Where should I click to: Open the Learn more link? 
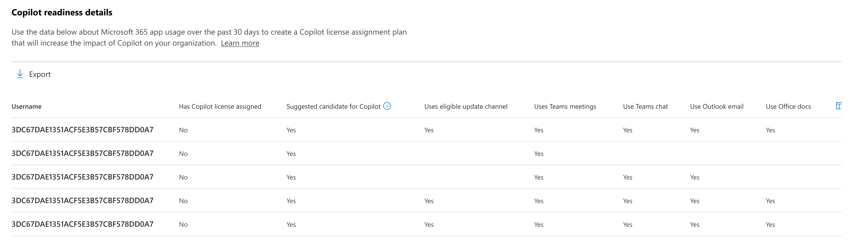pos(240,43)
